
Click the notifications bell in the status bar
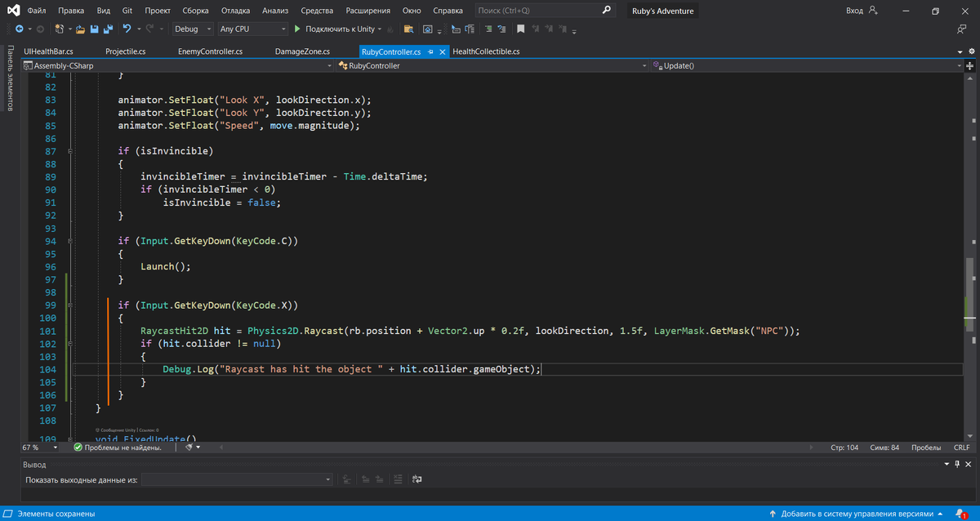[960, 513]
